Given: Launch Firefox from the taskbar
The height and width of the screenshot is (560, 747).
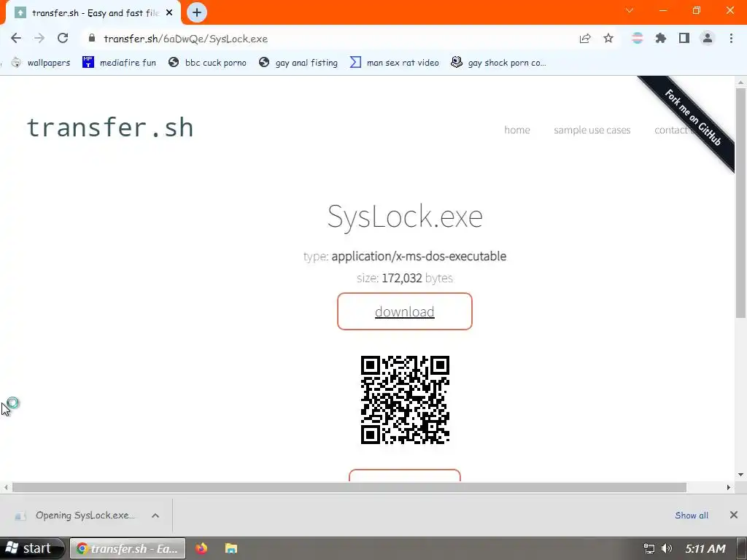Looking at the screenshot, I should (x=201, y=548).
